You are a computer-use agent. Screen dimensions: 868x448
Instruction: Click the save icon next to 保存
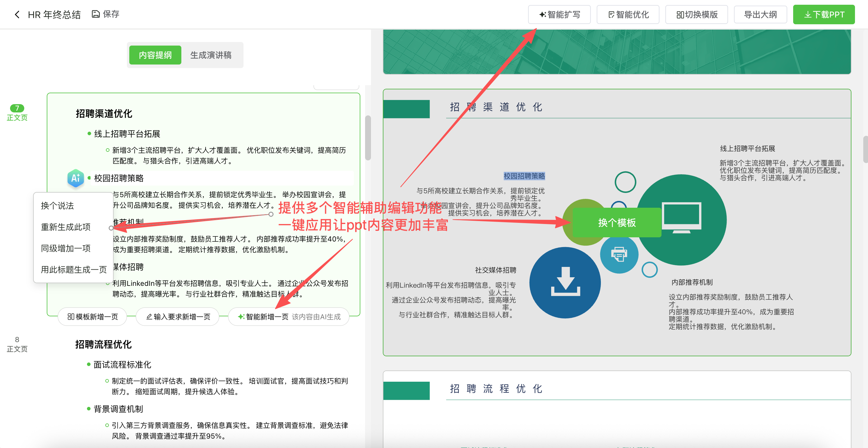tap(95, 14)
